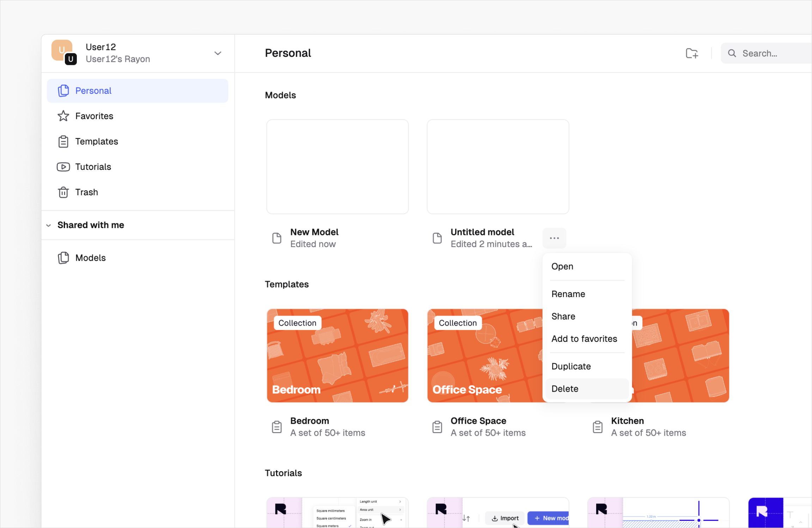
Task: Click the Models icon under Shared with me
Action: pyautogui.click(x=63, y=258)
